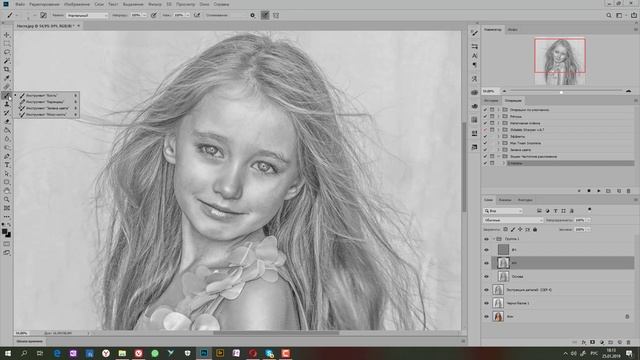Delete layer with Layers panel trash icon

click(x=629, y=342)
